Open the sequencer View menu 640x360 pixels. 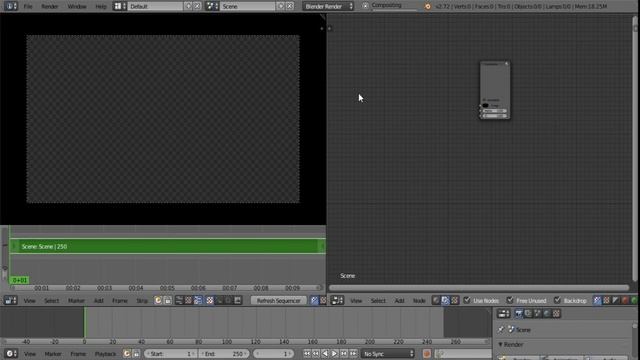(x=29, y=301)
